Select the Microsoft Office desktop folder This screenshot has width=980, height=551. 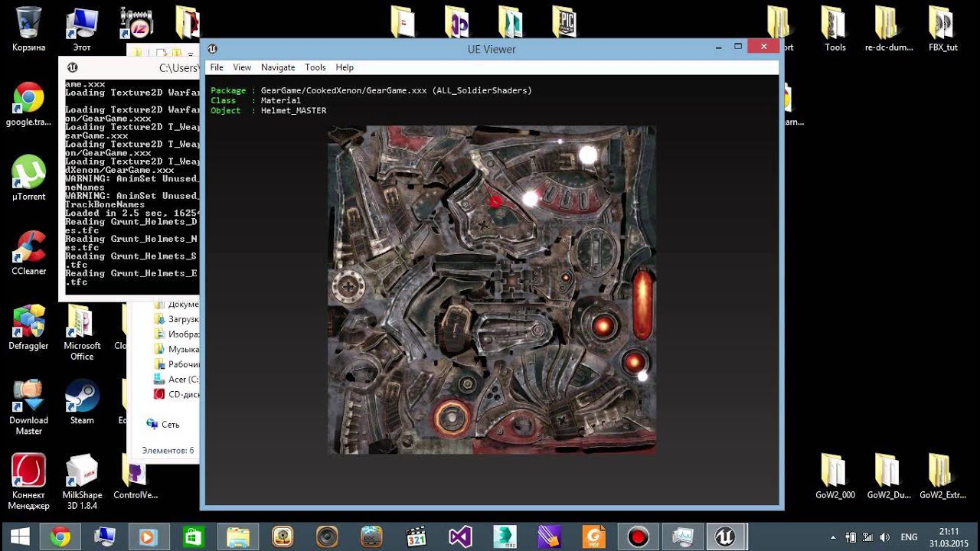pyautogui.click(x=82, y=333)
